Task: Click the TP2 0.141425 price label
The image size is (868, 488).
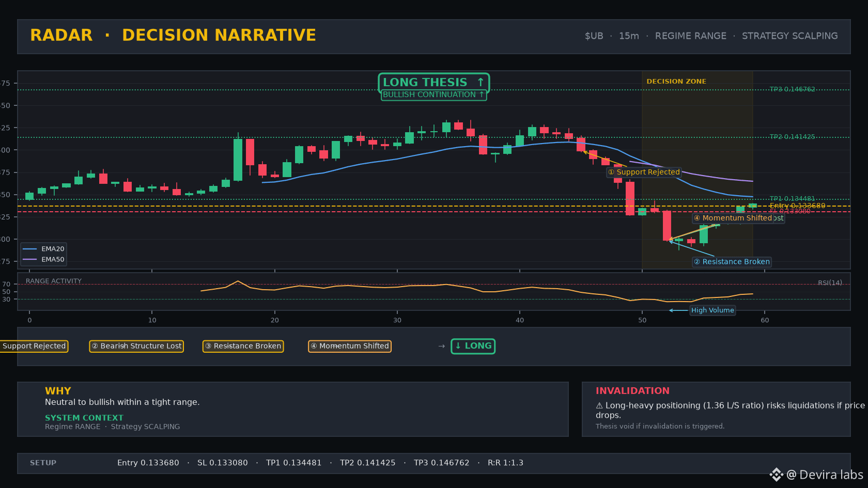Action: [x=792, y=137]
